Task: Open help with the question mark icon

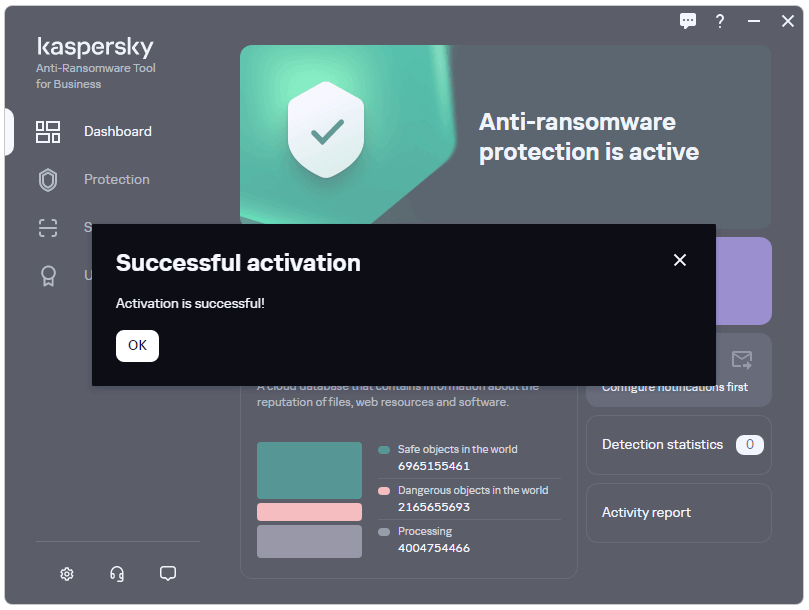Action: pyautogui.click(x=720, y=21)
